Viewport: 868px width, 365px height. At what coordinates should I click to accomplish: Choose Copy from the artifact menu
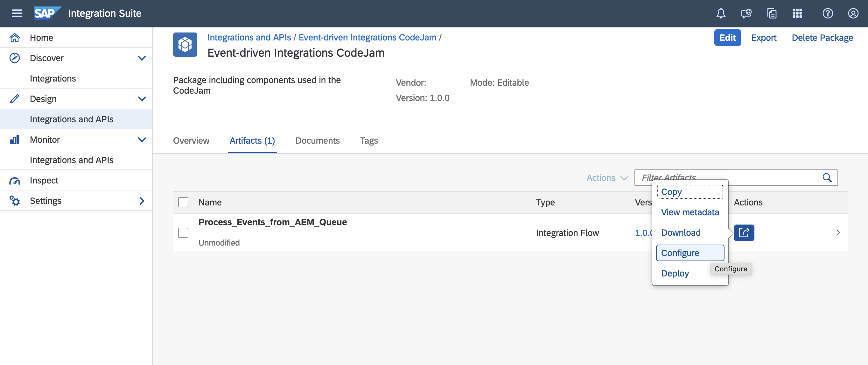(x=690, y=192)
